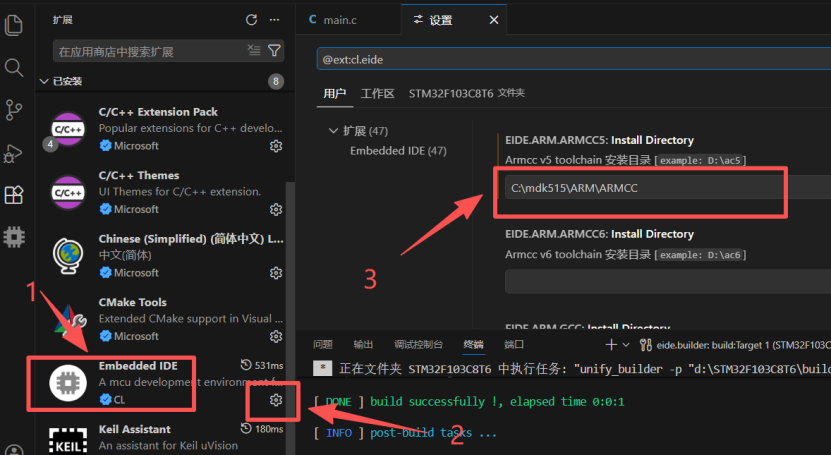Select the 用户 settings scope tab
The image size is (831, 455).
click(334, 94)
